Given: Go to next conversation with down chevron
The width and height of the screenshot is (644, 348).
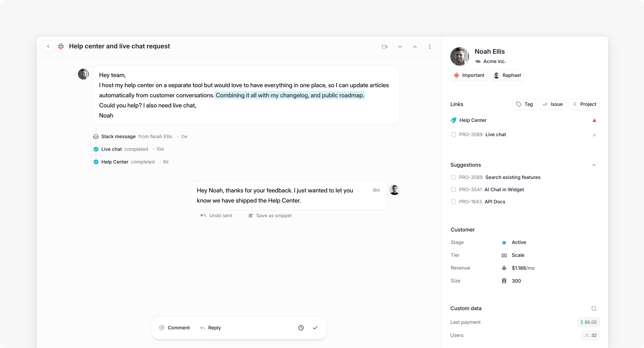Looking at the screenshot, I should (400, 47).
